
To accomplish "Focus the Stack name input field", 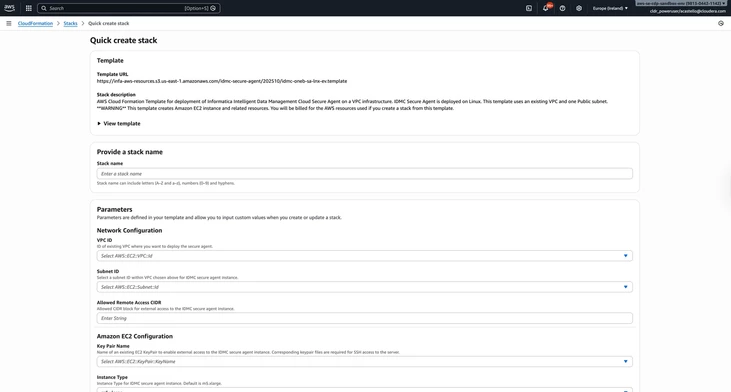I will [x=365, y=174].
